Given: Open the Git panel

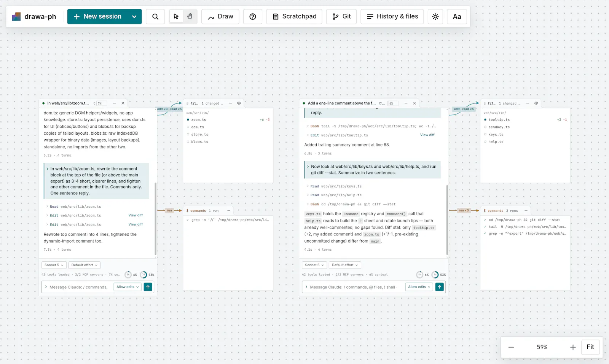Looking at the screenshot, I should pyautogui.click(x=341, y=16).
